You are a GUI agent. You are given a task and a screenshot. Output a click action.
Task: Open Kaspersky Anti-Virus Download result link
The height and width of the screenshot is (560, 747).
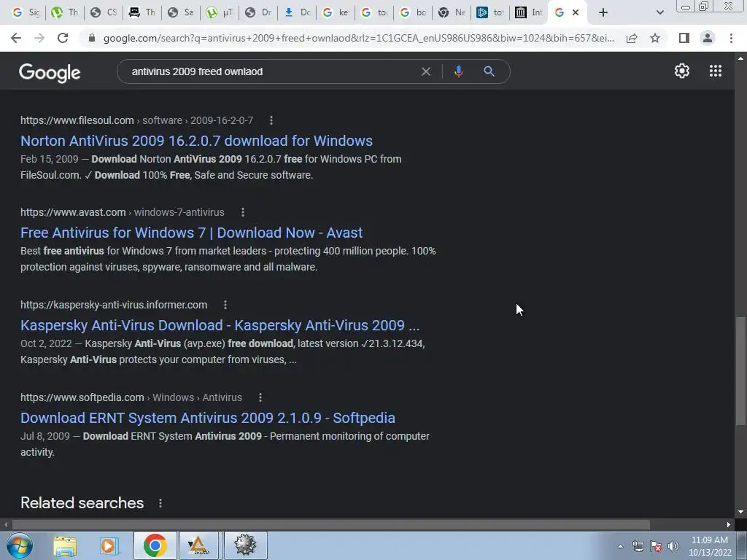pyautogui.click(x=220, y=325)
